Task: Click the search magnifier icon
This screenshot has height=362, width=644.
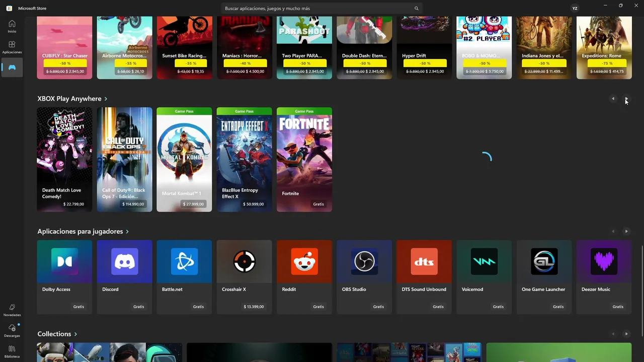Action: coord(416,9)
